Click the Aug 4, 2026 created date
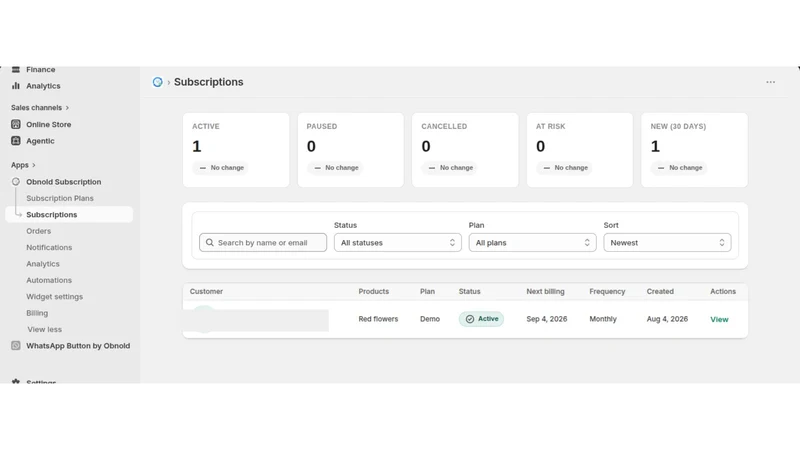800x450 pixels. coord(667,319)
